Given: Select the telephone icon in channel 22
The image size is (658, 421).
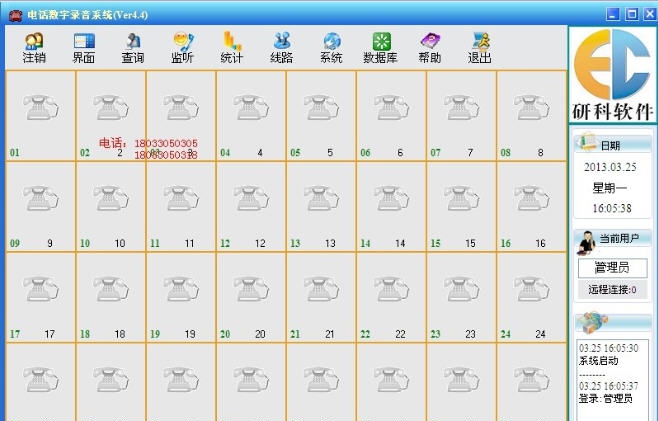Looking at the screenshot, I should point(391,289).
